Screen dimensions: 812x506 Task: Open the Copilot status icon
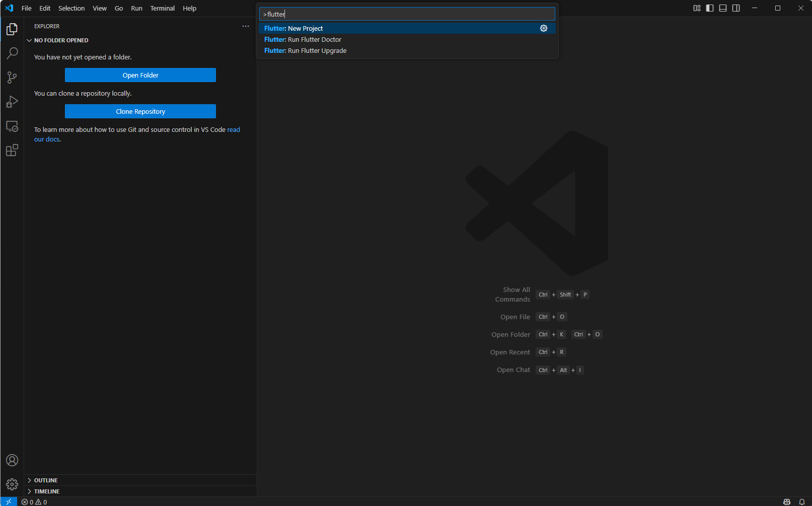(x=787, y=502)
